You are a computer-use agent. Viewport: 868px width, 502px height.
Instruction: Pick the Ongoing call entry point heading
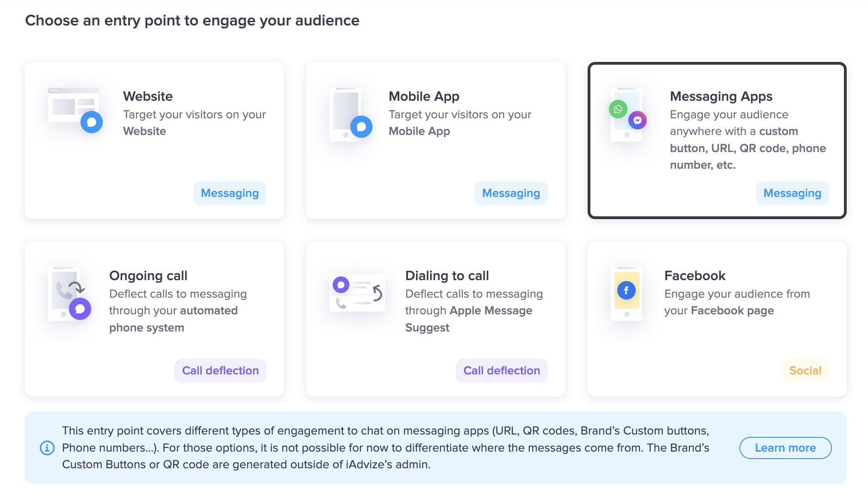148,275
